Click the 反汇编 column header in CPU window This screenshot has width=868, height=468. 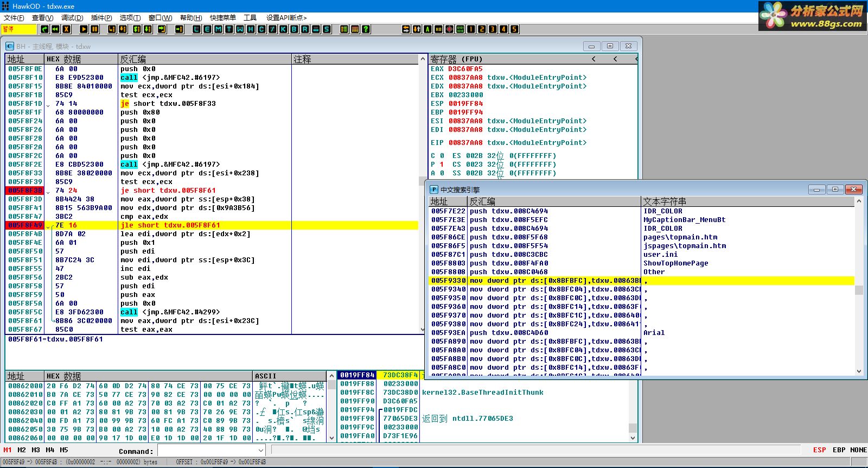(205, 59)
